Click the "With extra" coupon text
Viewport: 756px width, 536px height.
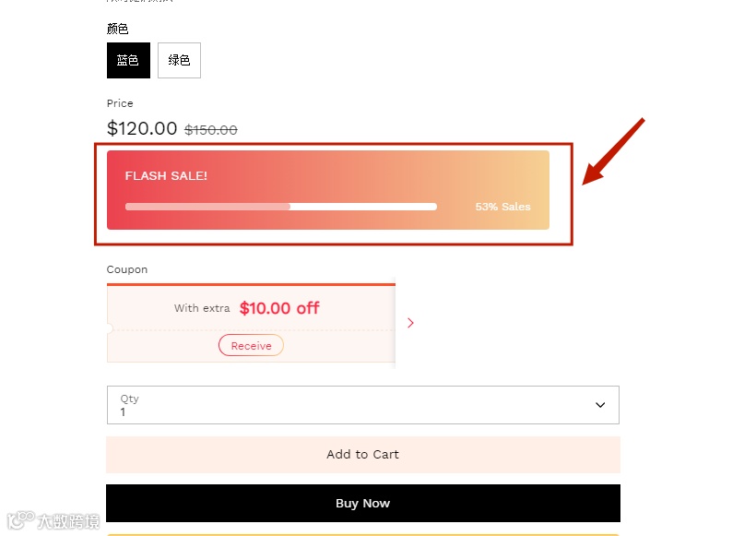[202, 308]
